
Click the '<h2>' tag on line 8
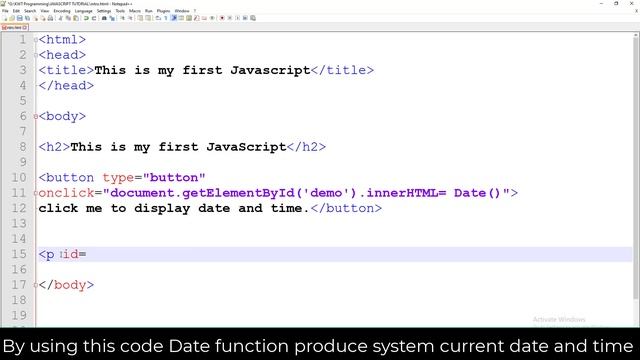click(x=54, y=147)
